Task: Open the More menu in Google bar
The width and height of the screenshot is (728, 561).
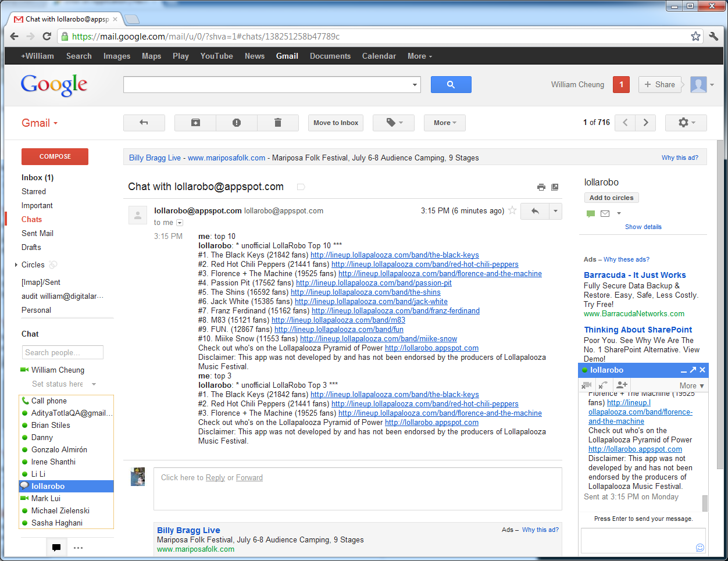Action: point(420,56)
